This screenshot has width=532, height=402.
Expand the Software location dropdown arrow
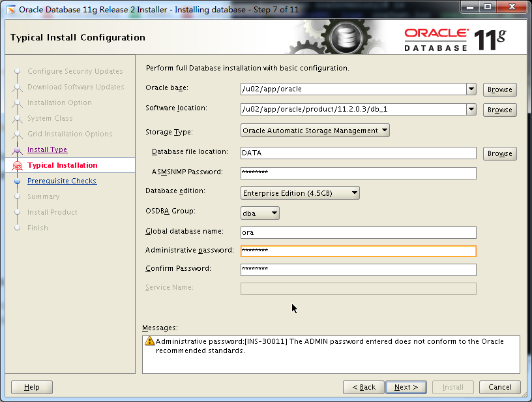471,110
